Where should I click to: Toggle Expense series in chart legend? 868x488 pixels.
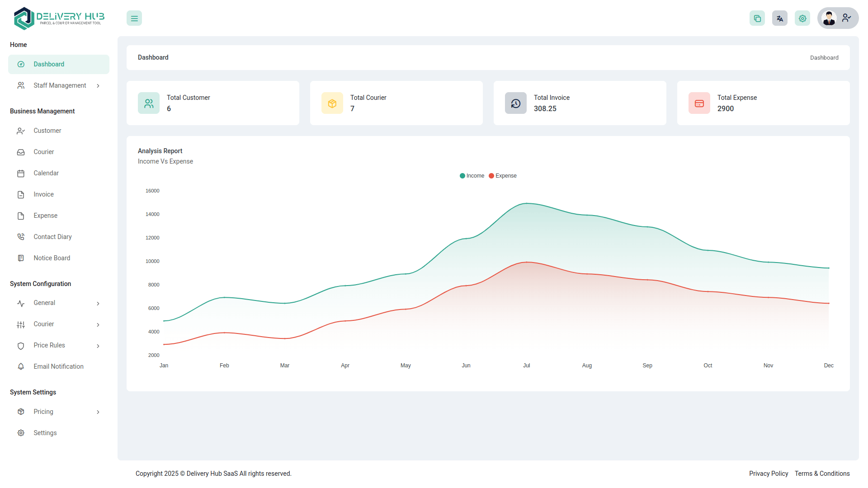point(503,176)
